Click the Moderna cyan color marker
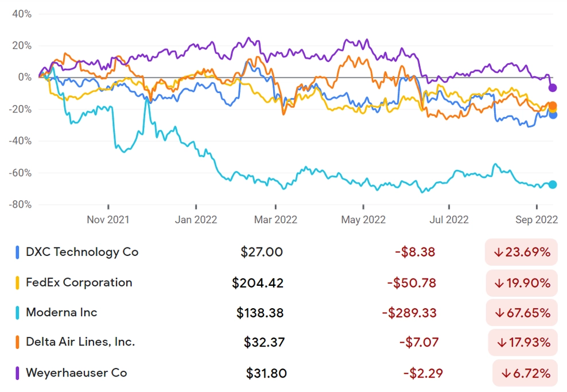 [x=17, y=313]
